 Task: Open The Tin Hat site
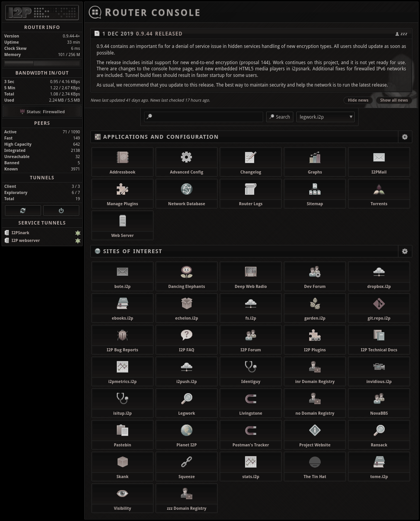(x=315, y=467)
